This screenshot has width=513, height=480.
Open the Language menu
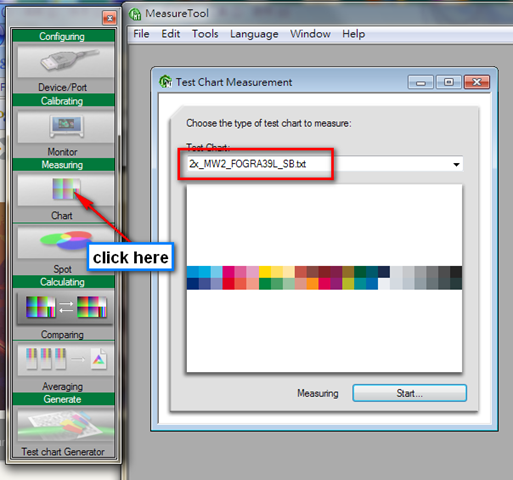254,34
